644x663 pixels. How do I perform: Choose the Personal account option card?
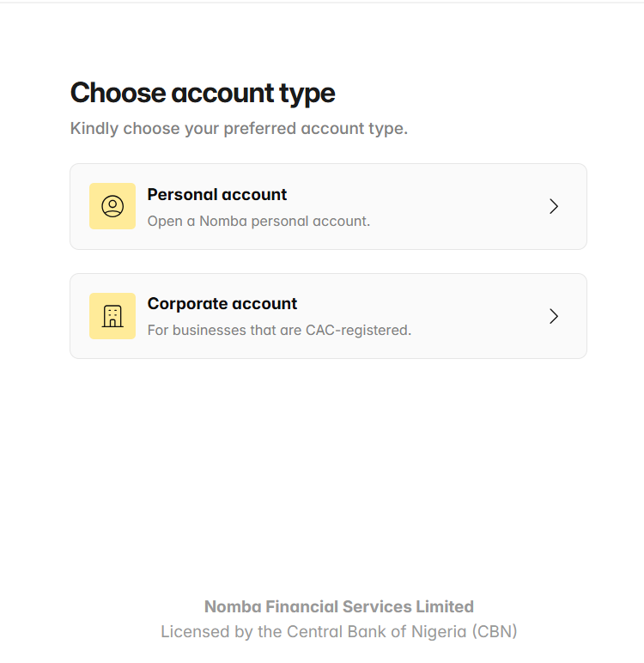pyautogui.click(x=328, y=206)
